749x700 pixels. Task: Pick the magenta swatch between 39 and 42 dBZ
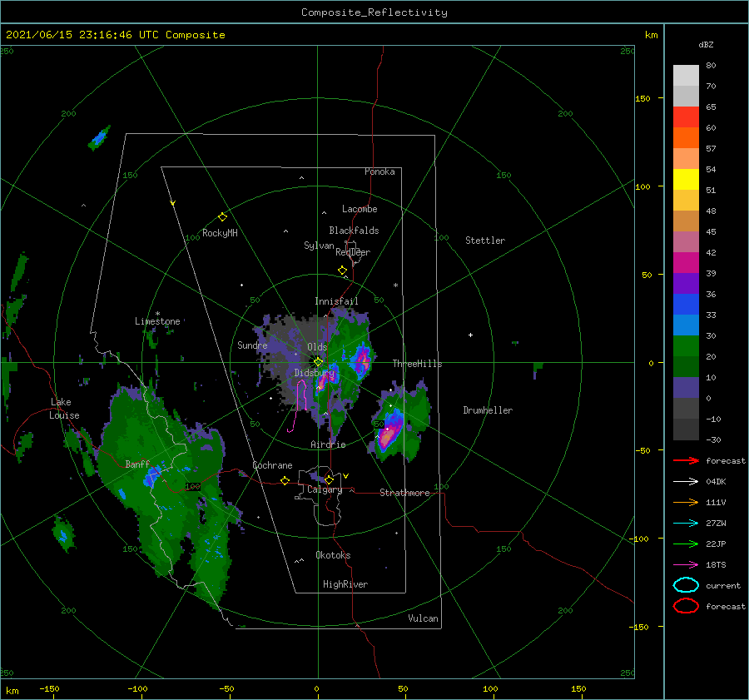coord(686,263)
